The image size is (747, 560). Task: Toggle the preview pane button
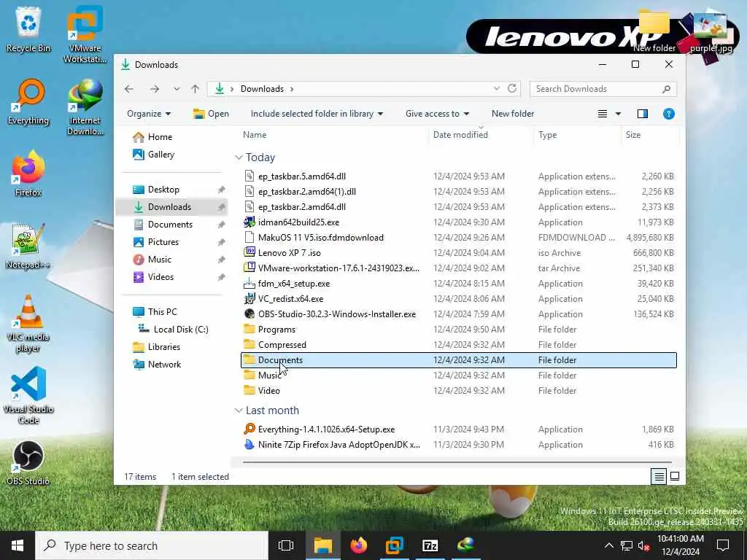[643, 114]
